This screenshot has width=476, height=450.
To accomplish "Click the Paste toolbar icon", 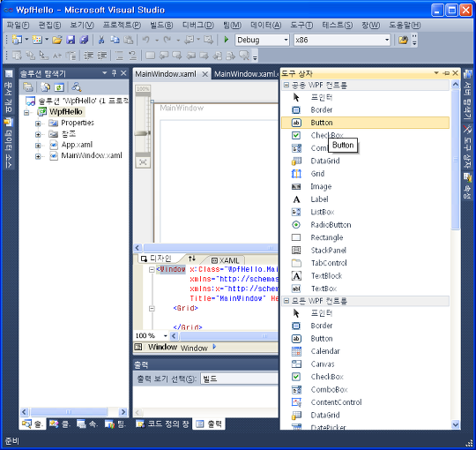I will [x=129, y=40].
